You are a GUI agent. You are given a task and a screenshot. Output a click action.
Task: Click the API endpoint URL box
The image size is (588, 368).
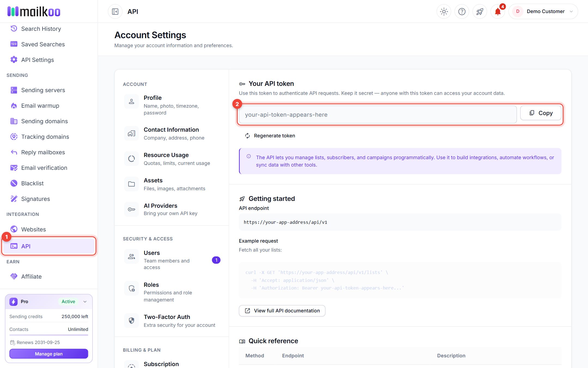(400, 222)
